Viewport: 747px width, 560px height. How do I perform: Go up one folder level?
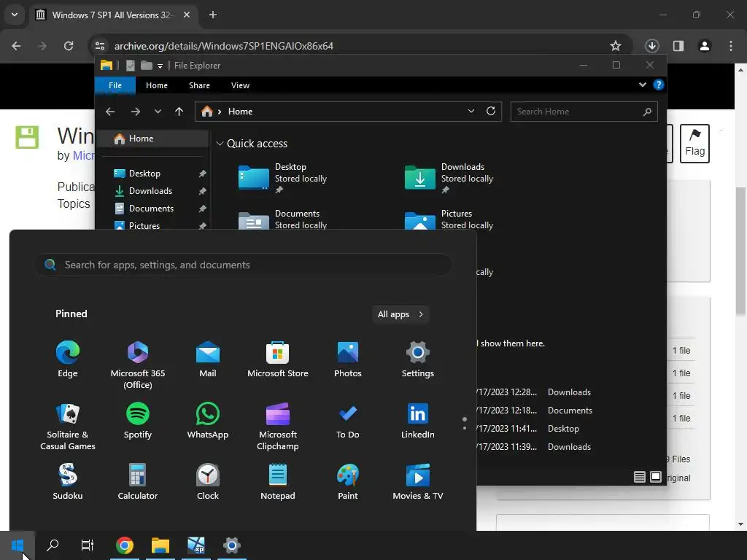tap(179, 112)
